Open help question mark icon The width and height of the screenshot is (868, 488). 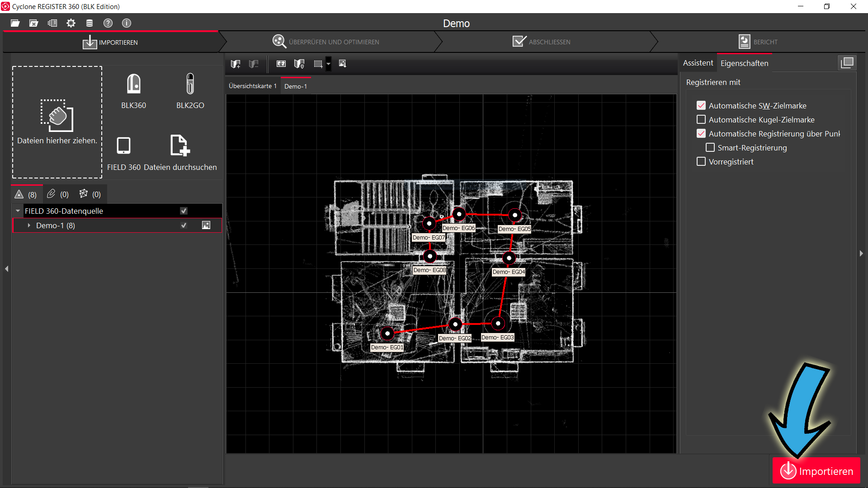coord(108,23)
